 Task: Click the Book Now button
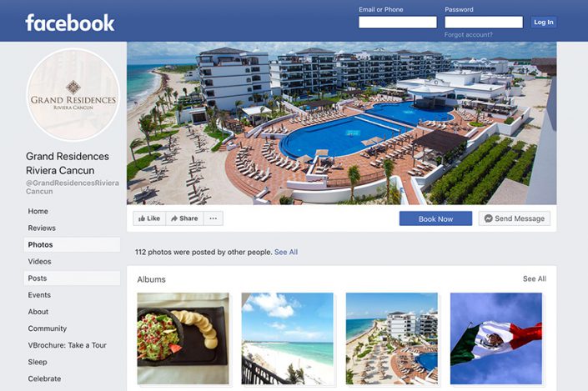pyautogui.click(x=435, y=218)
